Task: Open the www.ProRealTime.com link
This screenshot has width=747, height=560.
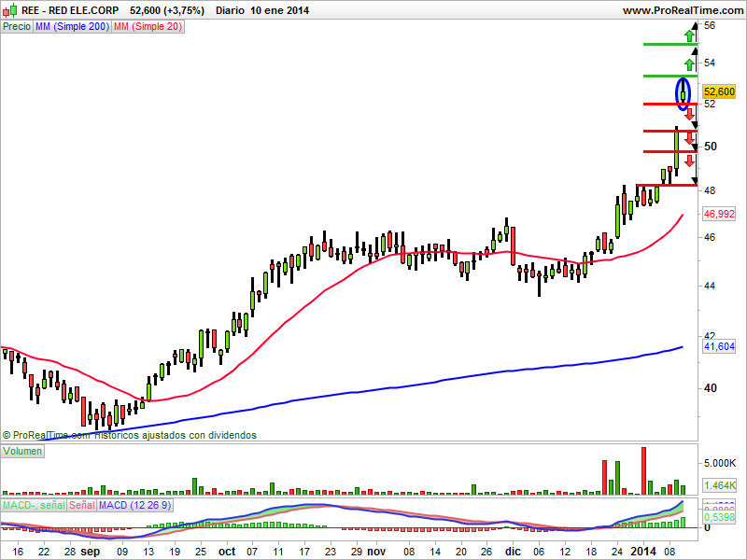Action: click(x=683, y=10)
